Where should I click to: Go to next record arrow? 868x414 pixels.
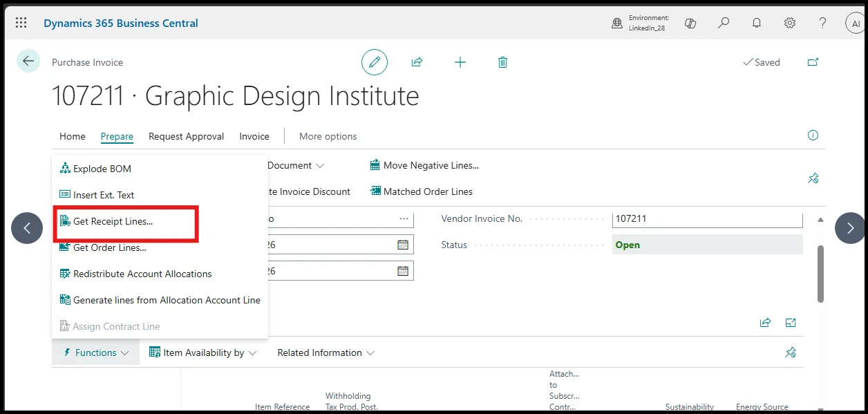tap(851, 228)
